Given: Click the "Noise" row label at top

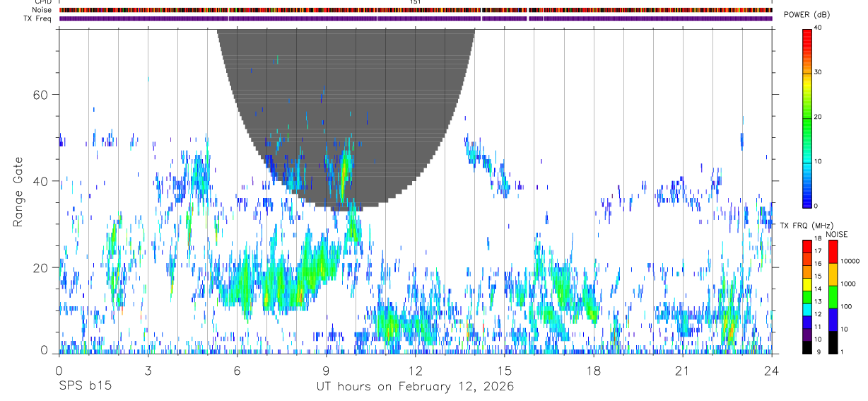Looking at the screenshot, I should pos(42,10).
